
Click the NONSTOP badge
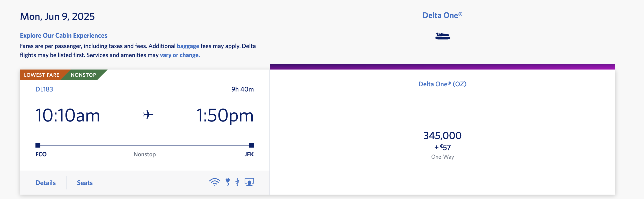tap(83, 75)
